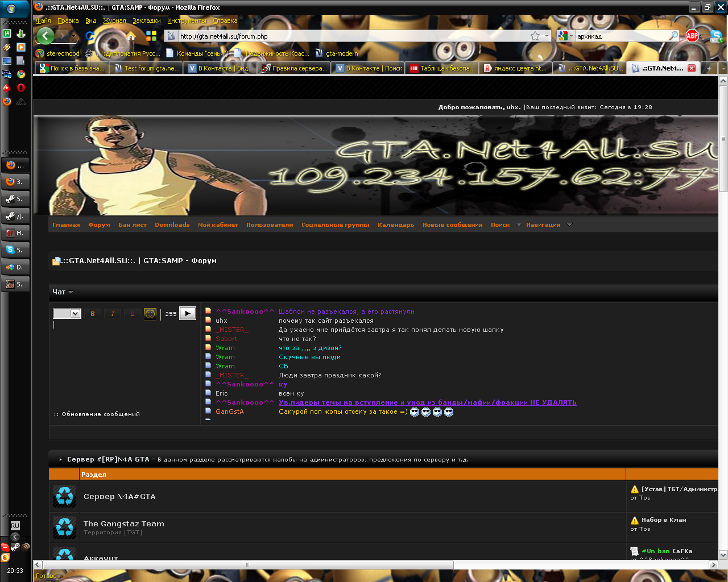Image resolution: width=728 pixels, height=582 pixels.
Task: Launch Google Chrome from quick launch
Action: click(21, 74)
